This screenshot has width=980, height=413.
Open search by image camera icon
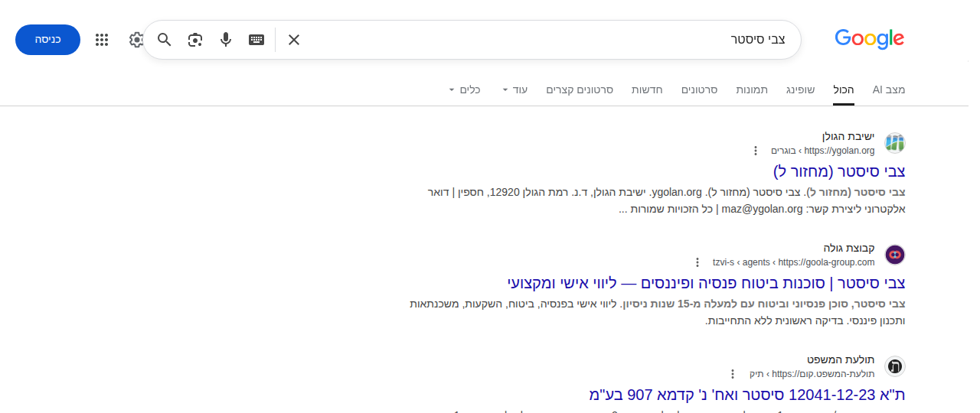point(195,40)
